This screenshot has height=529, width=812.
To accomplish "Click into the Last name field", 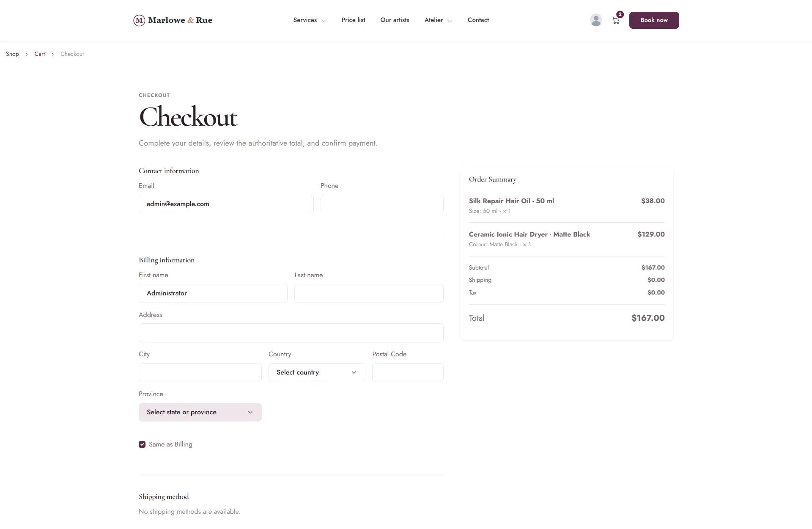I will 369,293.
